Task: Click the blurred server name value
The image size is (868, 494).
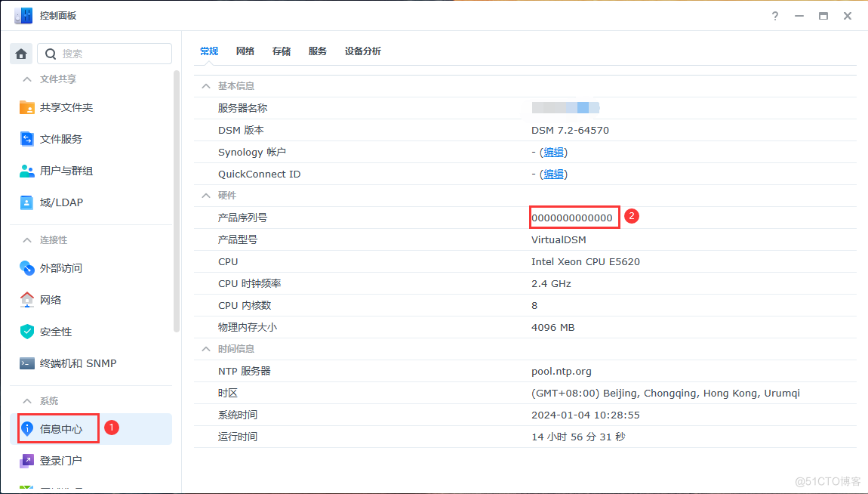Action: tap(566, 107)
